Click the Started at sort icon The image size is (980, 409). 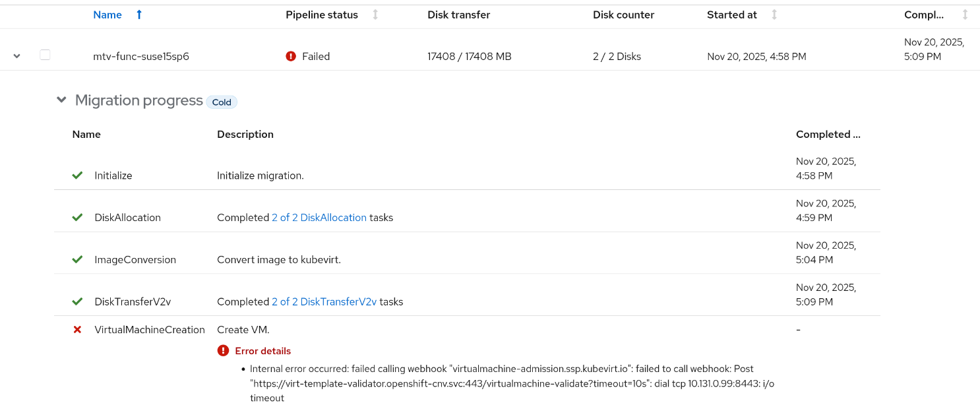point(774,15)
